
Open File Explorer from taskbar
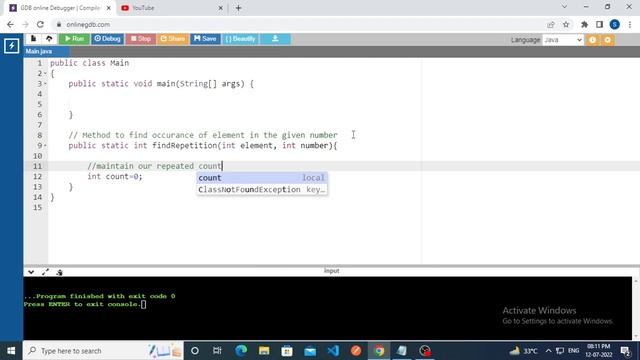(264, 351)
